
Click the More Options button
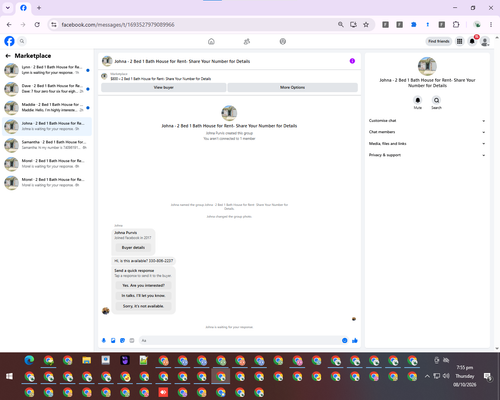[293, 87]
